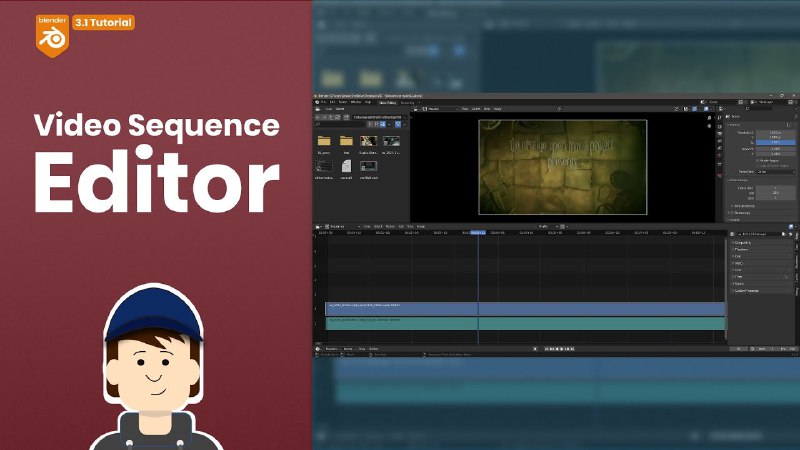This screenshot has width=800, height=450.
Task: Open Blender logo app menu
Action: tap(317, 102)
